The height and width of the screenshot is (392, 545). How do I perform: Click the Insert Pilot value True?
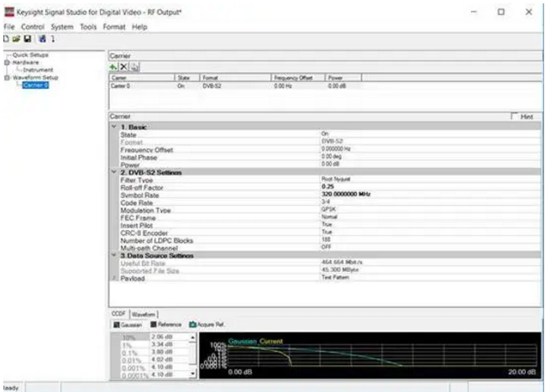(x=430, y=224)
